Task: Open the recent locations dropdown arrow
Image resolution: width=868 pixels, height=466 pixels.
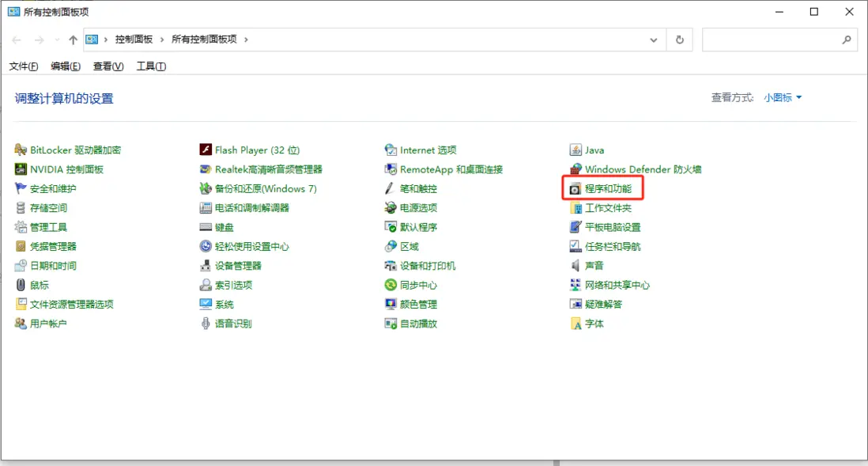Action: click(x=57, y=40)
